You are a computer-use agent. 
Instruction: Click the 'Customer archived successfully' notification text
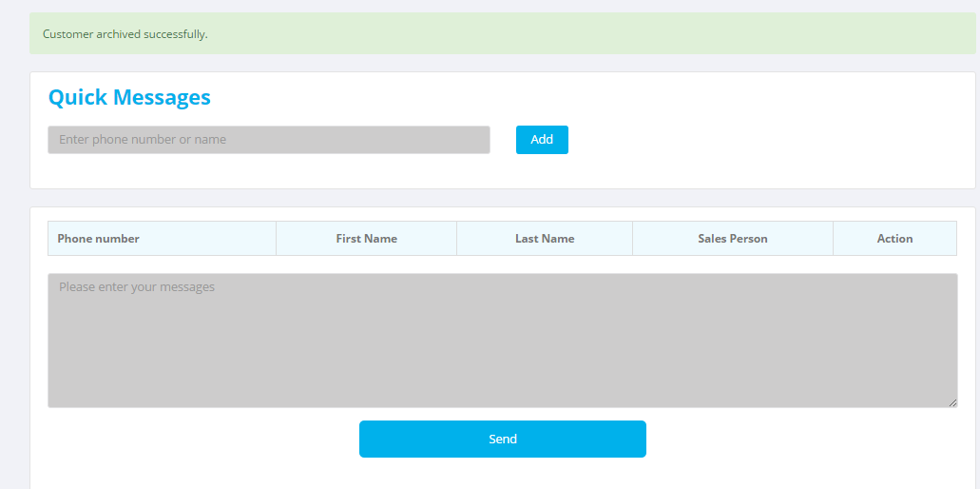tap(125, 33)
